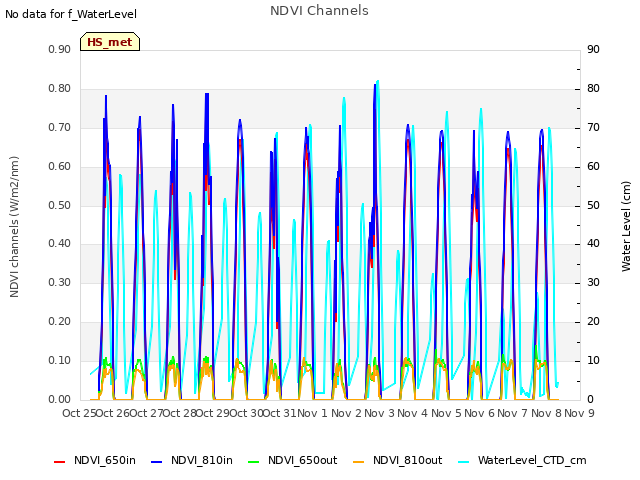Click the 'Water Level (cm)' axis title
640x480 pixels.
(626, 227)
